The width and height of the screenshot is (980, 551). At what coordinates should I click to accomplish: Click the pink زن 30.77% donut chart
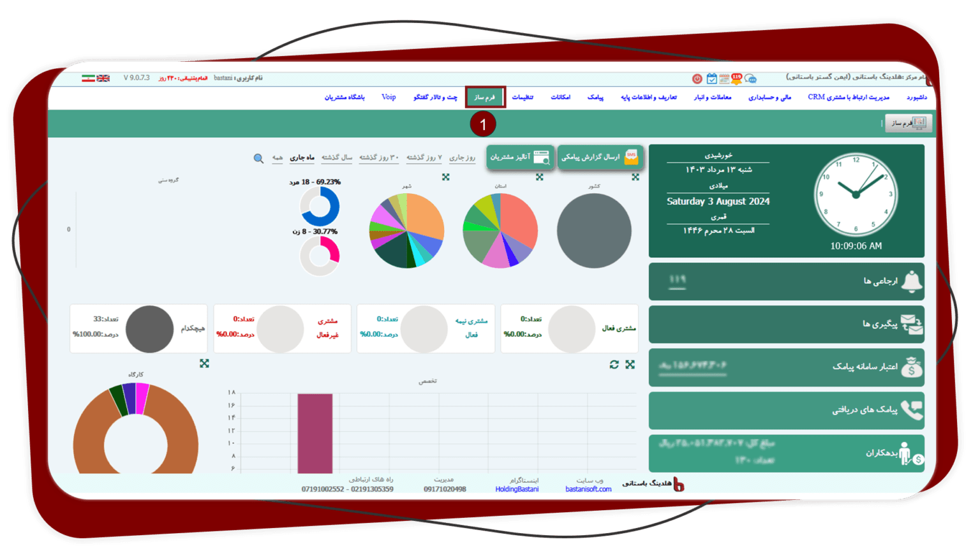click(x=320, y=256)
